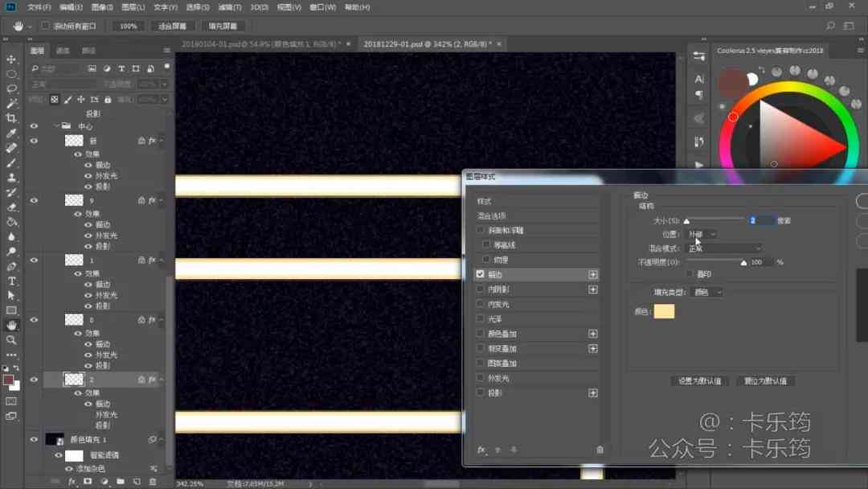Select the Move tool
868x489 pixels.
pyautogui.click(x=11, y=60)
